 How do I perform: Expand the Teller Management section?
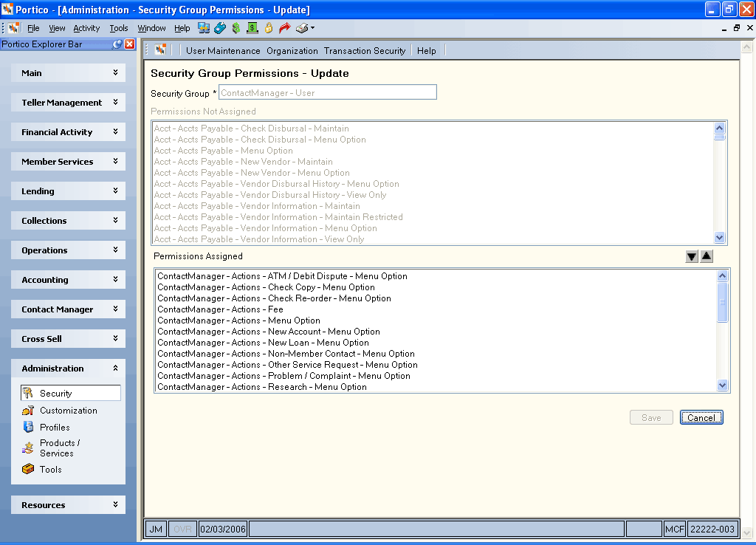click(x=68, y=102)
